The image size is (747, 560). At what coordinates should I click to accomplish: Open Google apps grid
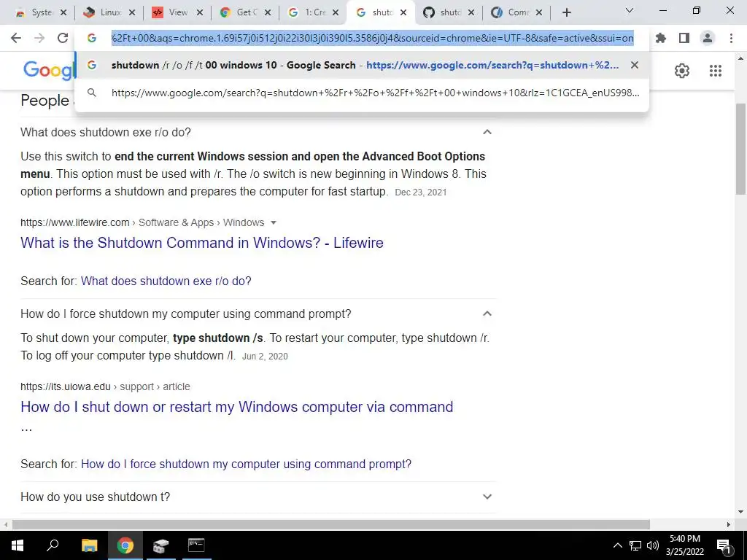(x=715, y=71)
